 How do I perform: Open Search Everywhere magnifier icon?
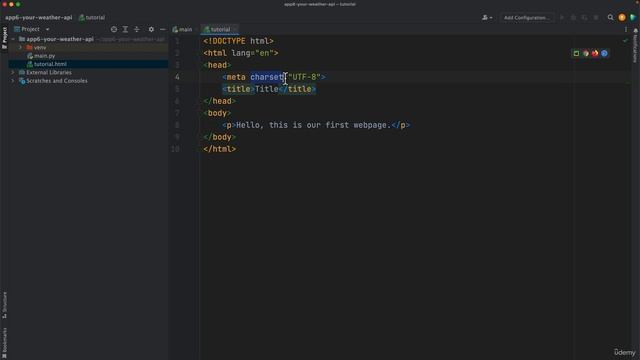point(610,18)
